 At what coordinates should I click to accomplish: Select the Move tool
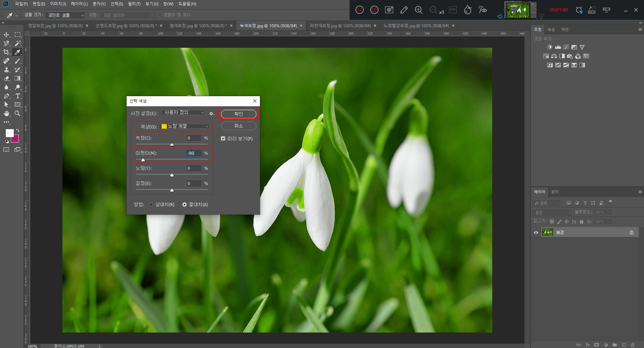[6, 35]
